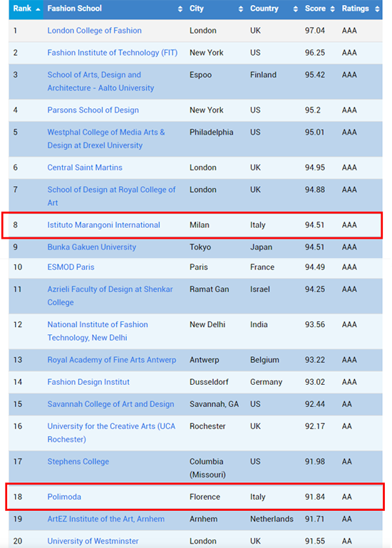Click ESMOD Paris school link
Screen dimensions: 392x548
[x=71, y=267]
